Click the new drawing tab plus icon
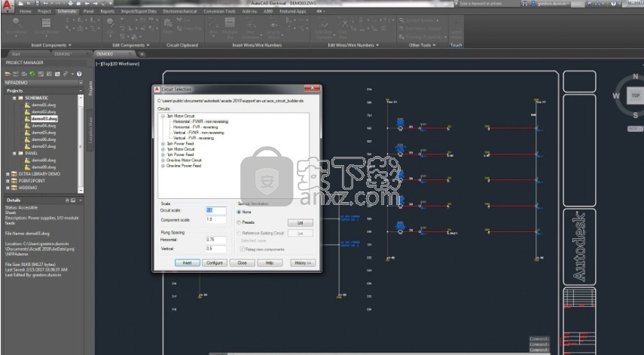The image size is (644, 355). click(x=142, y=54)
